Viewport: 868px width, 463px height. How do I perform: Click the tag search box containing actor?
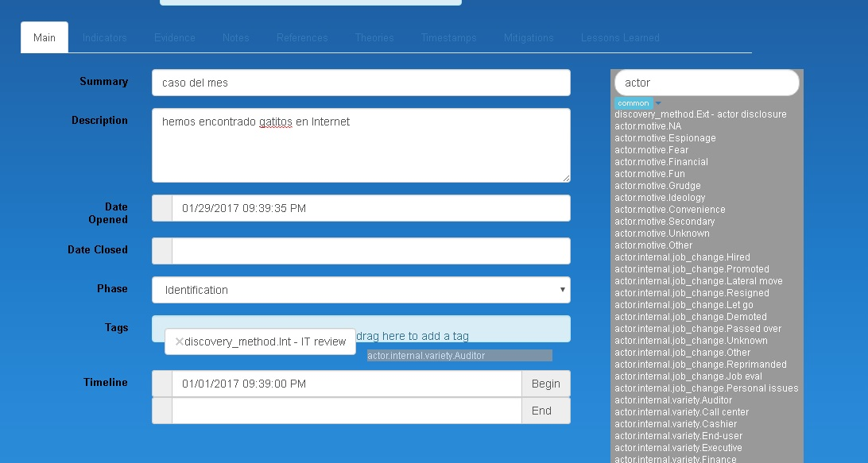[706, 83]
